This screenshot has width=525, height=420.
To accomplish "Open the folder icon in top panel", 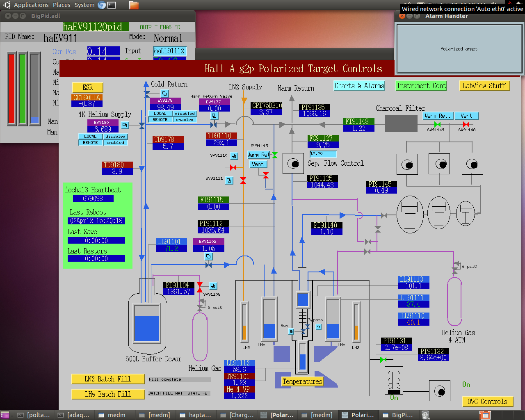I will tap(133, 5).
